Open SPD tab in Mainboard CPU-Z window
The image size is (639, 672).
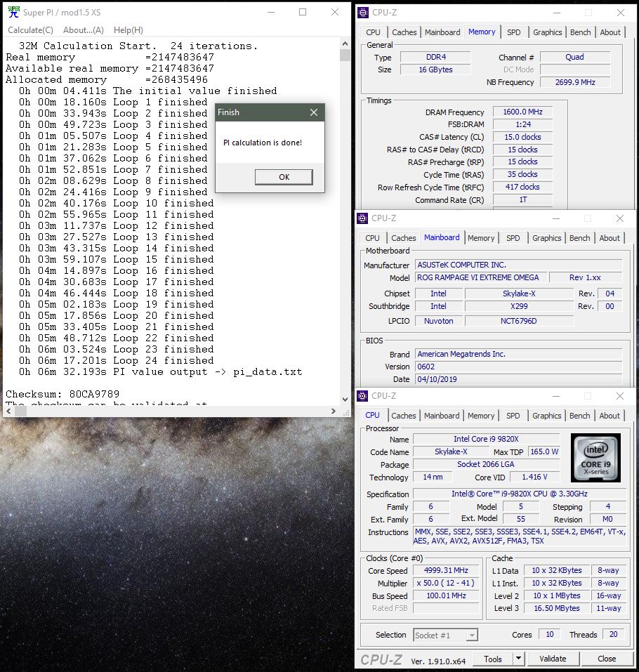tap(513, 238)
